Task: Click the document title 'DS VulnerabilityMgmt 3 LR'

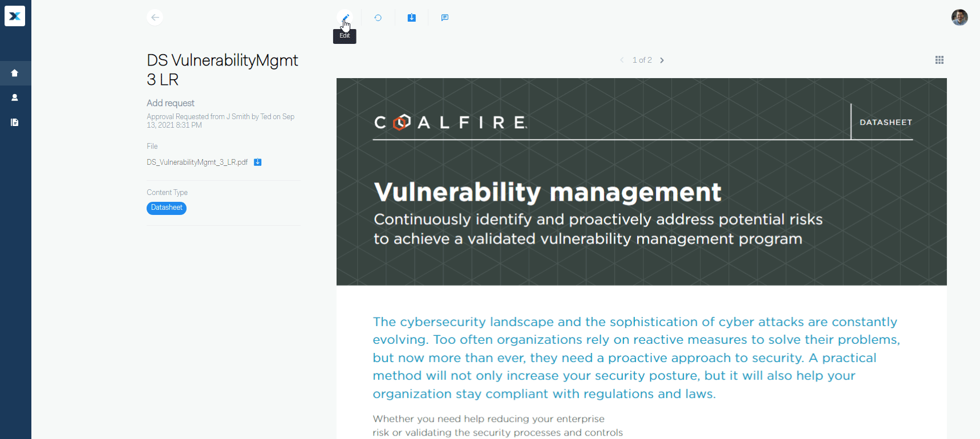Action: pyautogui.click(x=222, y=70)
